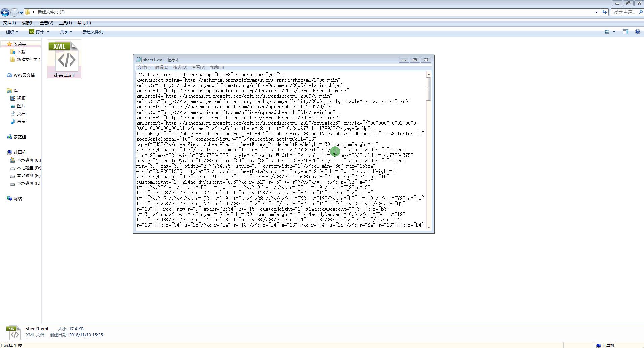Click XML file icon in details pane
The image size is (644, 348).
13,333
